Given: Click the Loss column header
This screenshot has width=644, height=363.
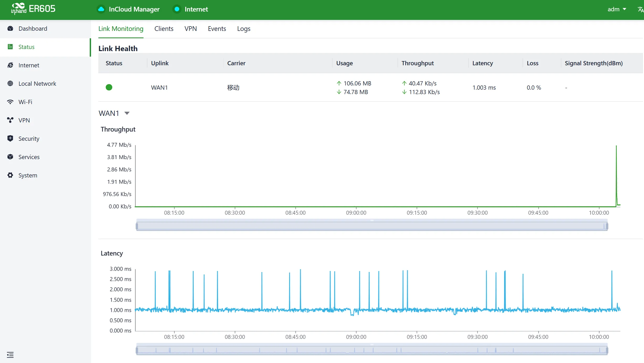Looking at the screenshot, I should tap(533, 63).
